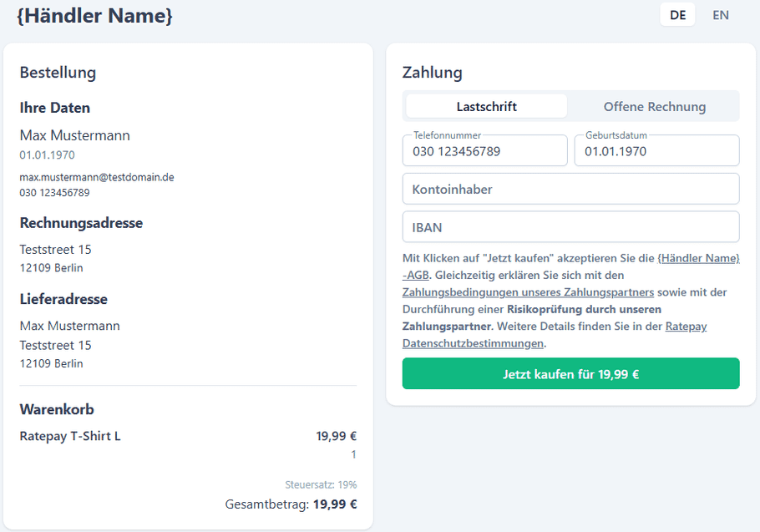760x532 pixels.
Task: Click the Warenkorb heading
Action: pos(57,409)
